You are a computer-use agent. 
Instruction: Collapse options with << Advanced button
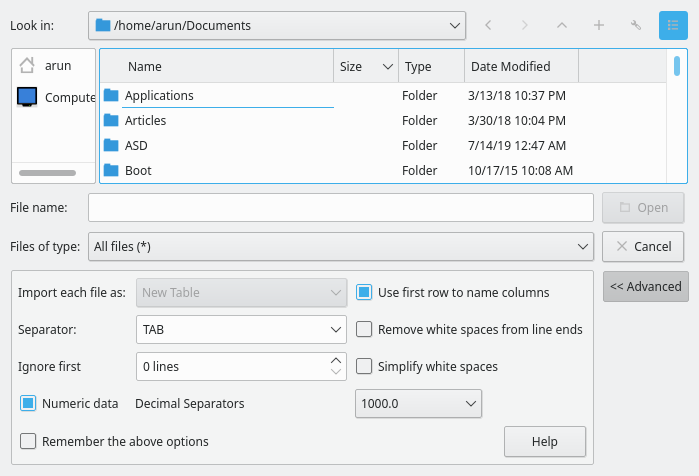tap(645, 286)
